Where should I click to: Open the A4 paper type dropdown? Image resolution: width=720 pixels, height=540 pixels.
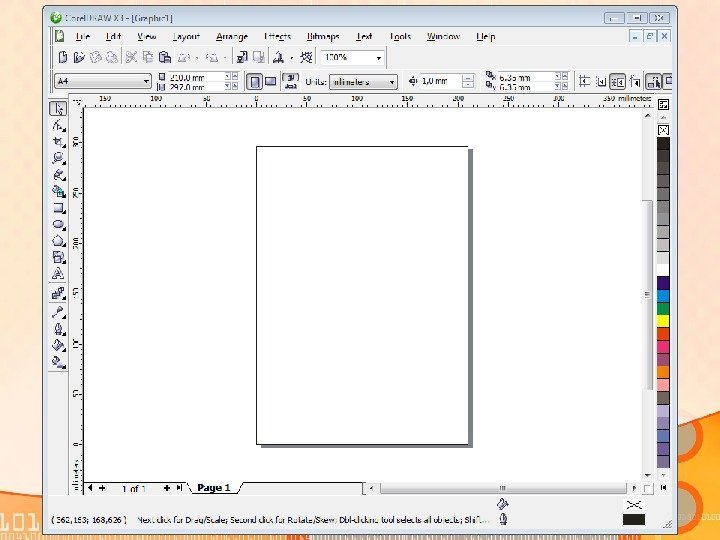(x=146, y=82)
